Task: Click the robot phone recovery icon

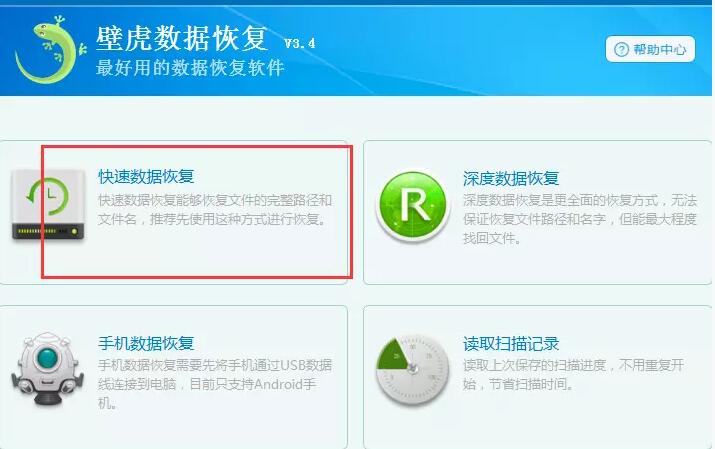Action: pos(48,369)
